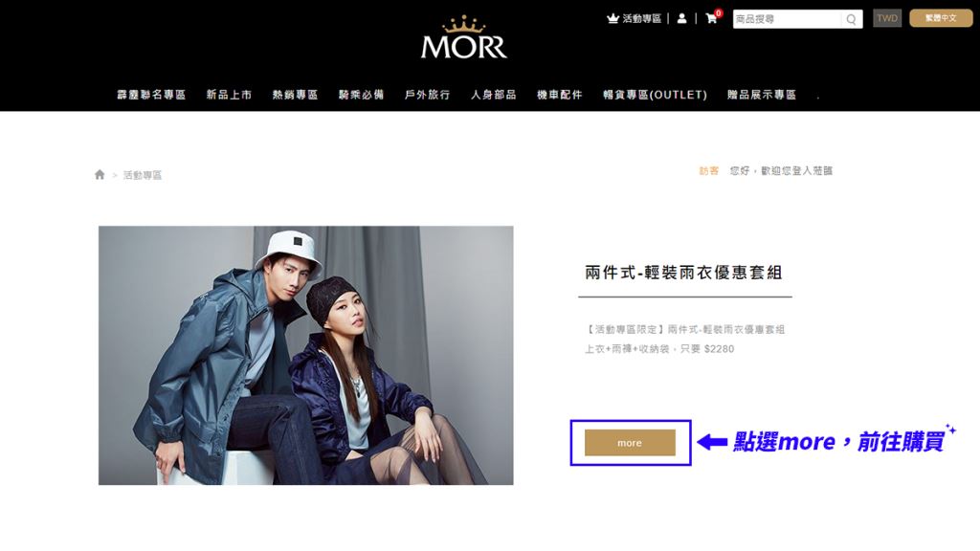Open the 騎乘必備 menu
The height and width of the screenshot is (551, 980).
coord(361,95)
